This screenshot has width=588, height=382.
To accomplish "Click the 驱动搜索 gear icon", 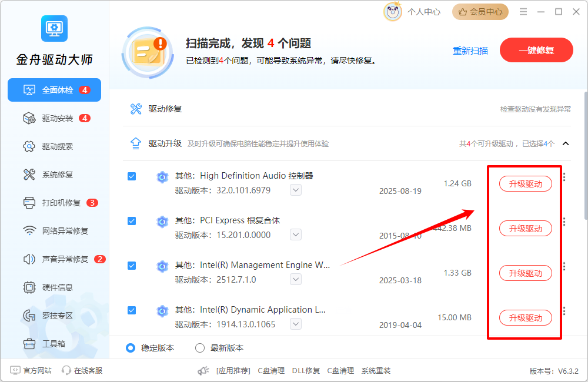I will point(29,146).
